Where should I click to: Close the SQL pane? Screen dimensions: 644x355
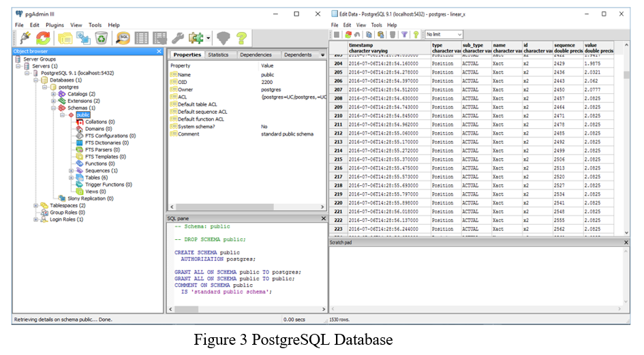[x=323, y=219]
